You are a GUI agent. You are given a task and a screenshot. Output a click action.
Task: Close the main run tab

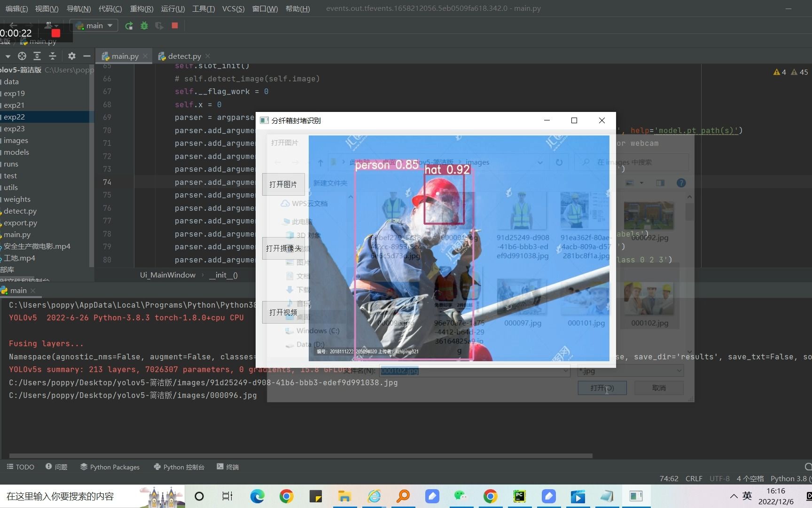(33, 291)
